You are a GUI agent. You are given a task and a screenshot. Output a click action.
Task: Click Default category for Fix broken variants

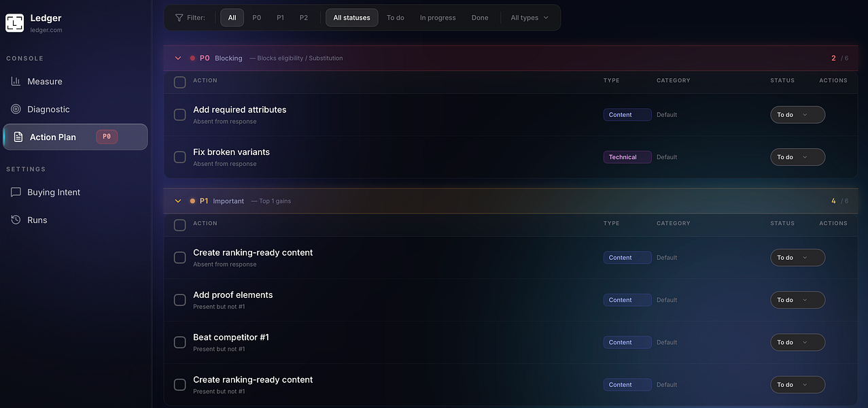[x=667, y=157]
